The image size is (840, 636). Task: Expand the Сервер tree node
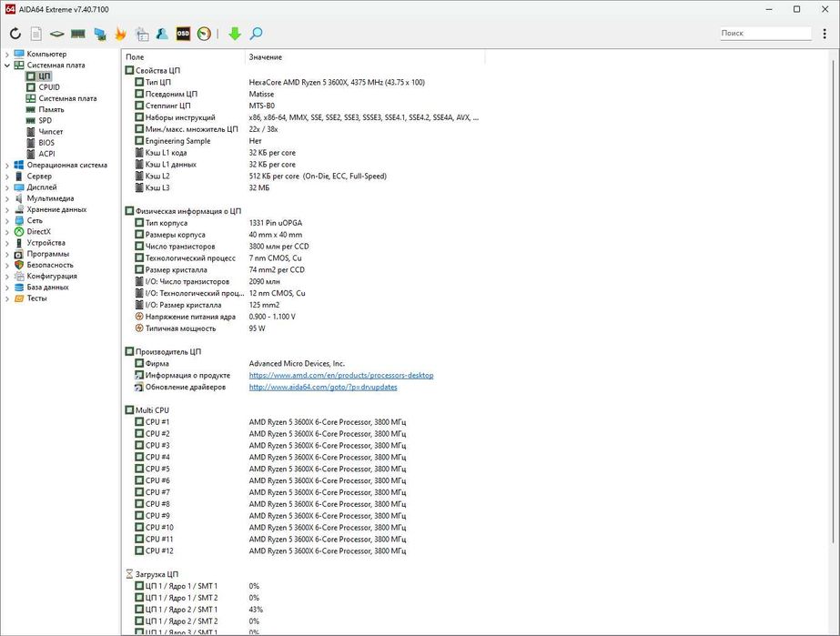(7, 177)
